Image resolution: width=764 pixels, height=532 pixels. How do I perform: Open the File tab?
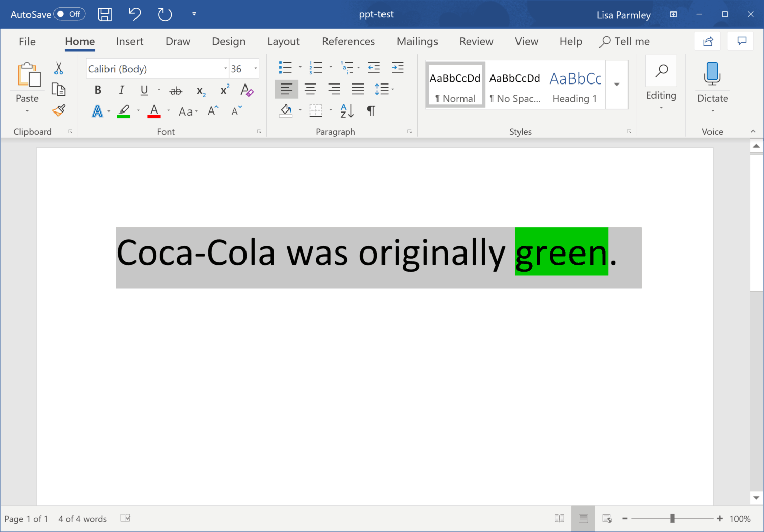[x=27, y=41]
